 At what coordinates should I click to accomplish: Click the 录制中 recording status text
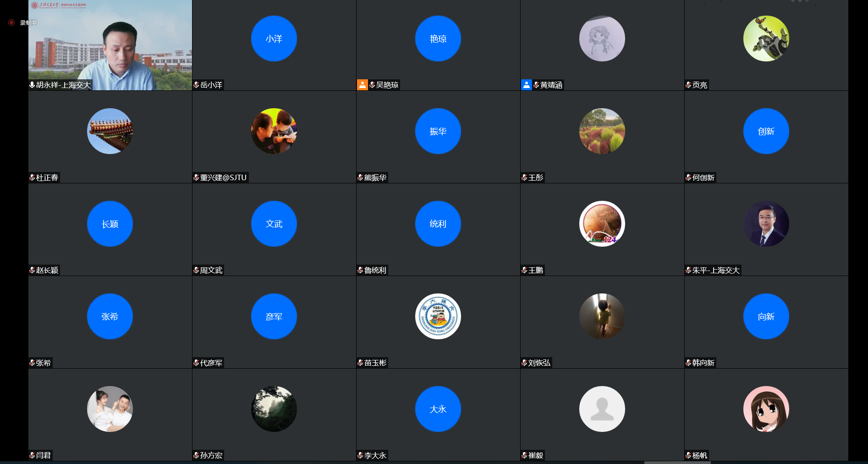pyautogui.click(x=28, y=22)
